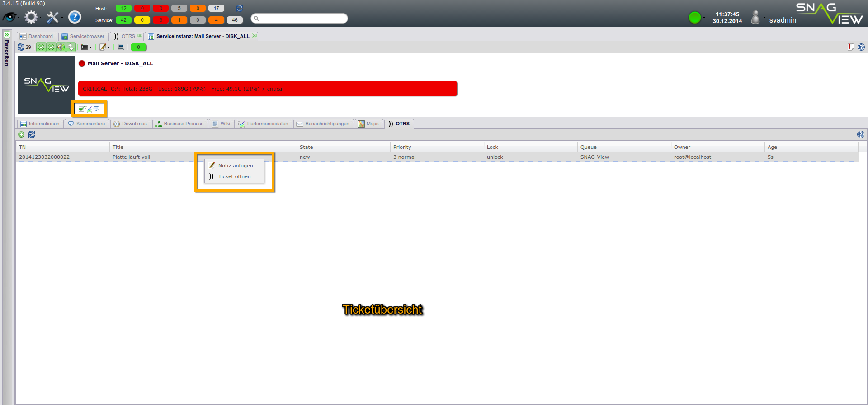868x405 pixels.
Task: Open the green status circle dropdown
Action: 696,18
